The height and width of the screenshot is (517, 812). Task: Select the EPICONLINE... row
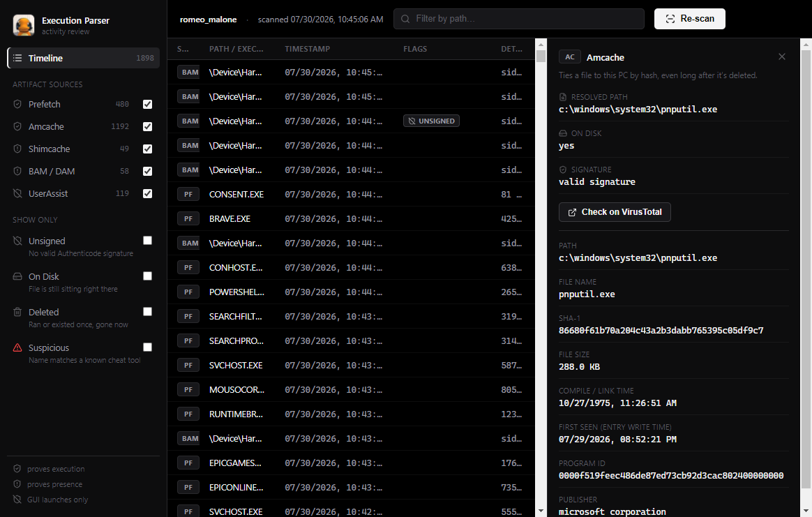[x=351, y=487]
